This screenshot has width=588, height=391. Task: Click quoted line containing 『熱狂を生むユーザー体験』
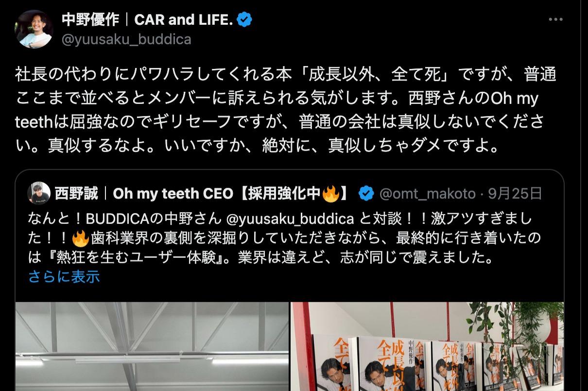tap(261, 258)
